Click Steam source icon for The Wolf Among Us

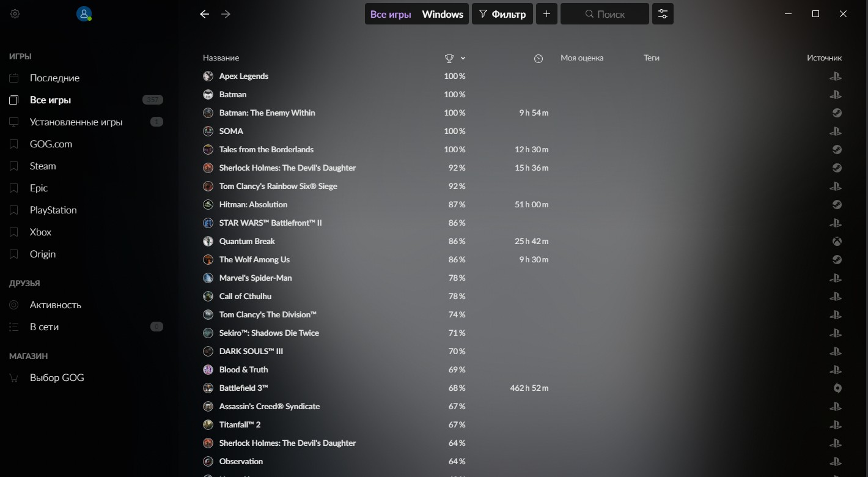tap(837, 260)
